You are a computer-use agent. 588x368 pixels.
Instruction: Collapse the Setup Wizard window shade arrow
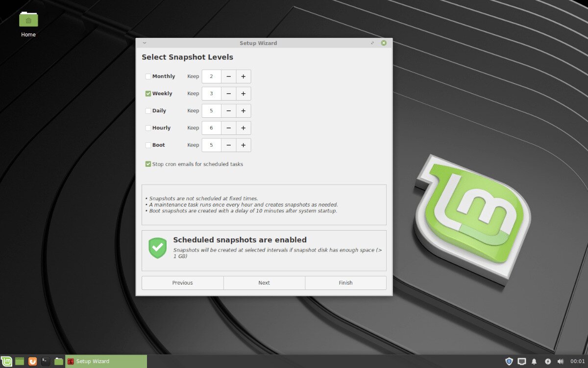(144, 43)
